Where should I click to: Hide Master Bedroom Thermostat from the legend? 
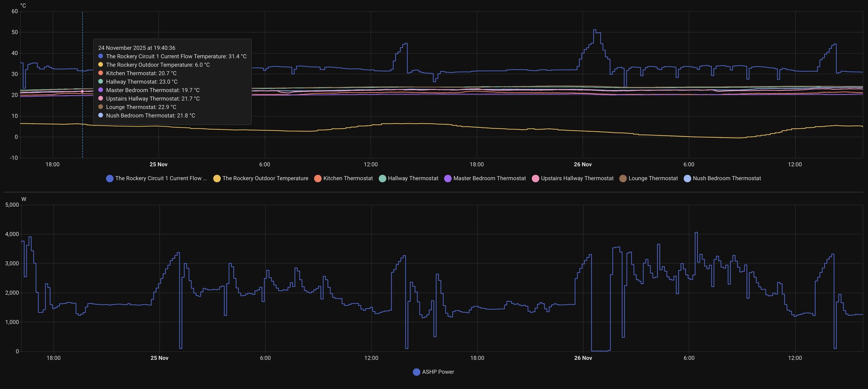pos(448,179)
